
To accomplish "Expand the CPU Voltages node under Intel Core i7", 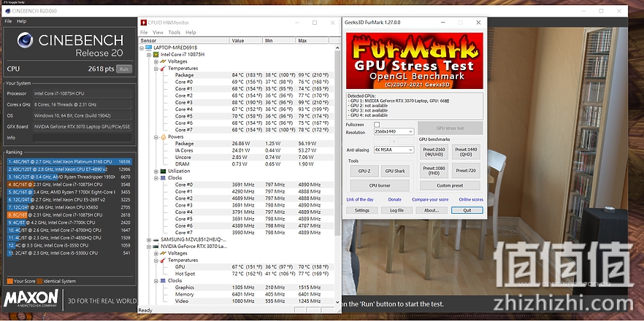I will (x=156, y=61).
